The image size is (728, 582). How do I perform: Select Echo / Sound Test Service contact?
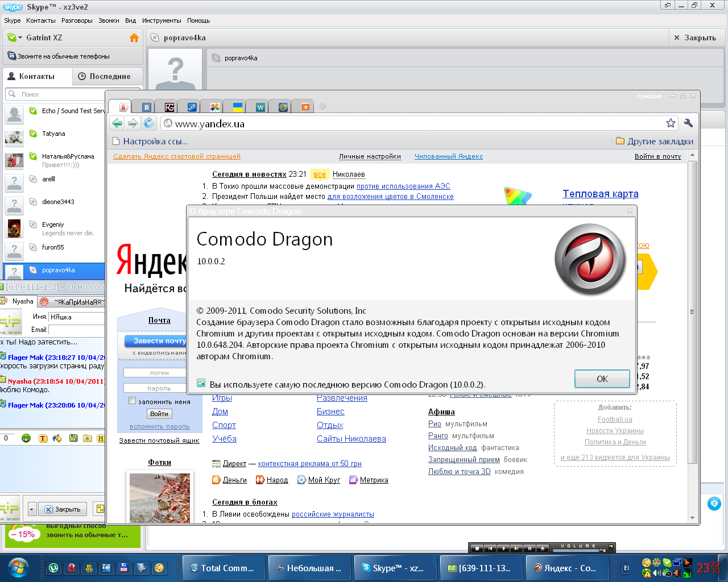coord(55,114)
